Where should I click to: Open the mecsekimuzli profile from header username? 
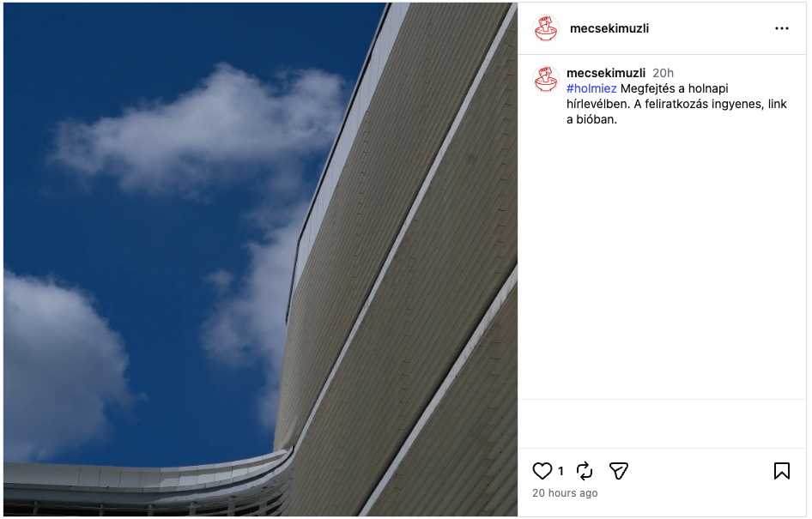click(x=609, y=28)
